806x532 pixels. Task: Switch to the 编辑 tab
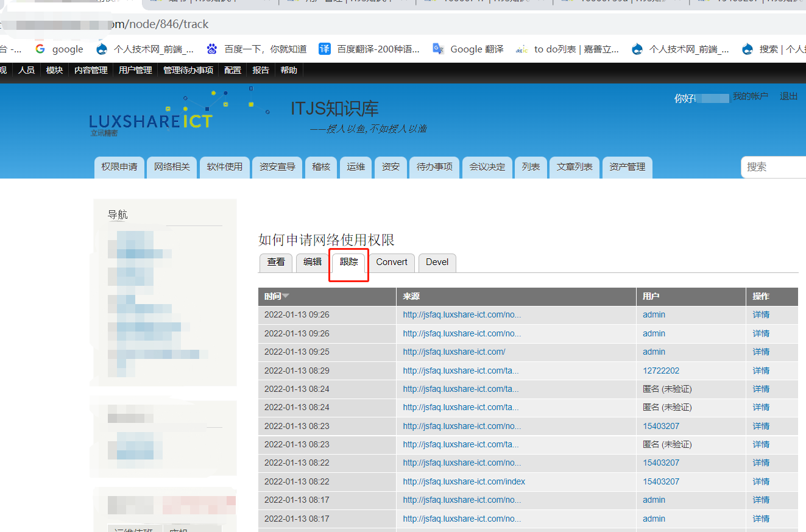click(313, 262)
